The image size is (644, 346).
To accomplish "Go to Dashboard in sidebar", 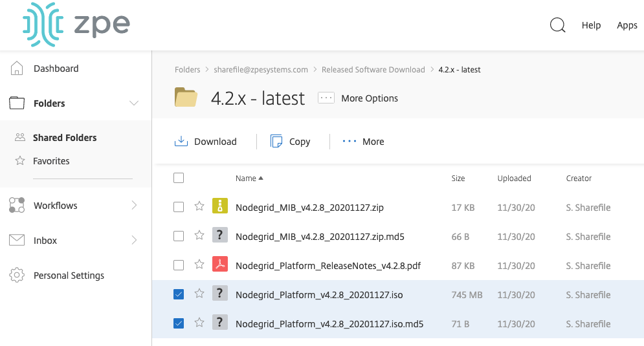I will tap(56, 69).
